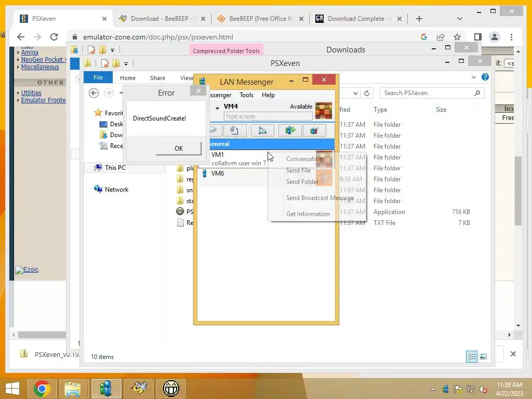The image size is (532, 399).
Task: Click the muted volume tray icon
Action: 483,389
